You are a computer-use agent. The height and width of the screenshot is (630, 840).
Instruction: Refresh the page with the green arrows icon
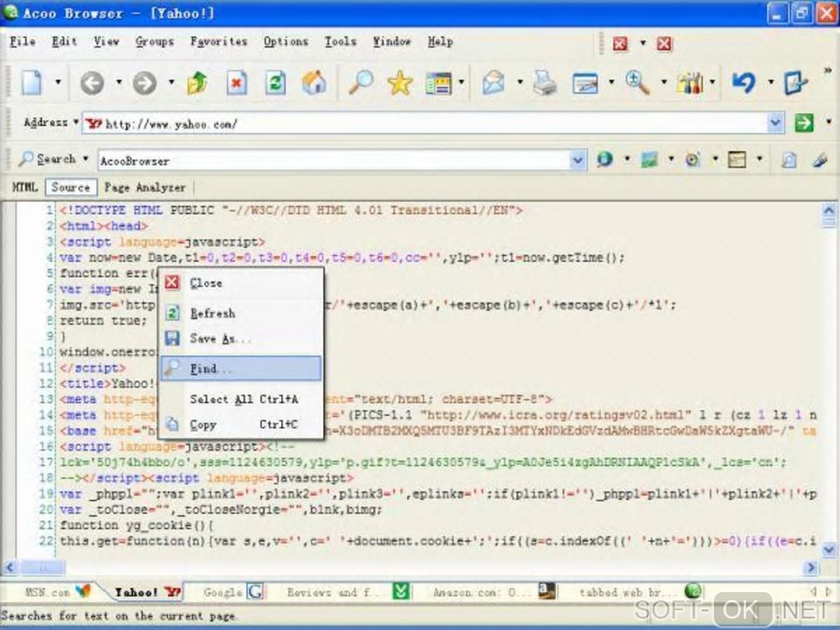coord(275,83)
